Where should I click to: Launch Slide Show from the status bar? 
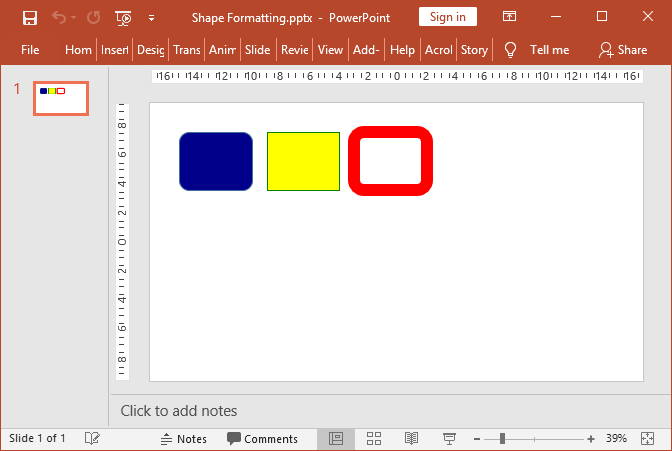tap(449, 439)
